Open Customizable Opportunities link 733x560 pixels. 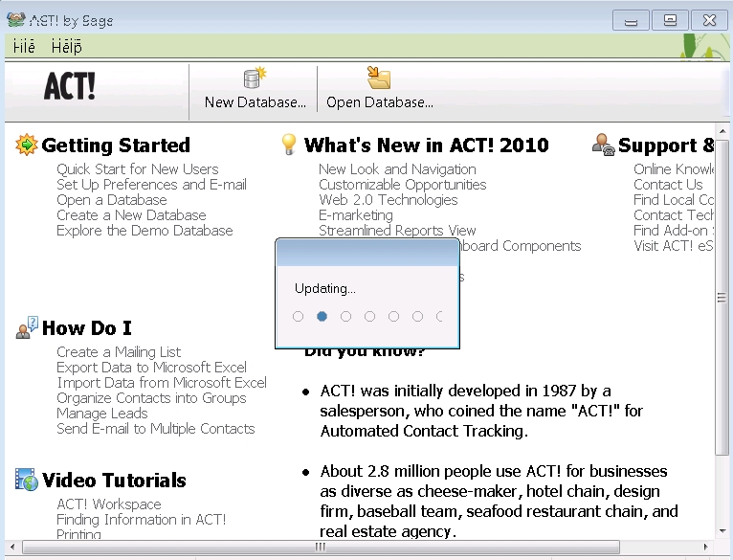pyautogui.click(x=402, y=185)
